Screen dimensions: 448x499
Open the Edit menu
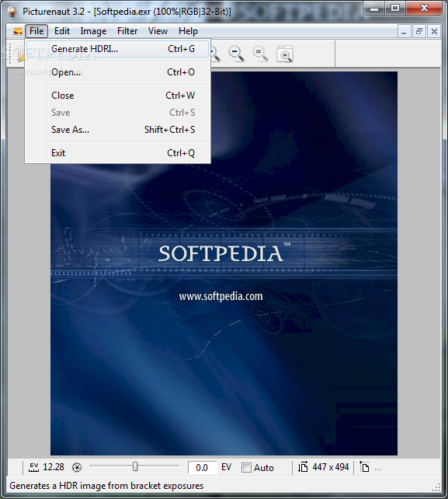click(61, 31)
